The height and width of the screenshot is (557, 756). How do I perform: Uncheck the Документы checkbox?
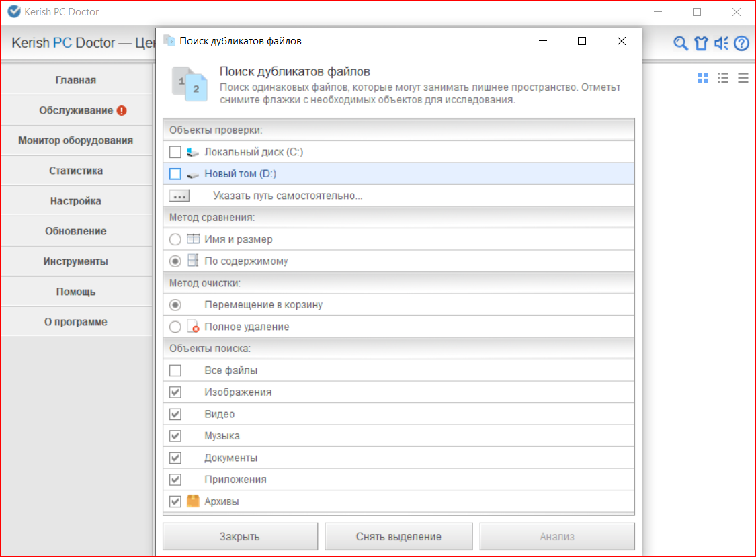pos(175,458)
